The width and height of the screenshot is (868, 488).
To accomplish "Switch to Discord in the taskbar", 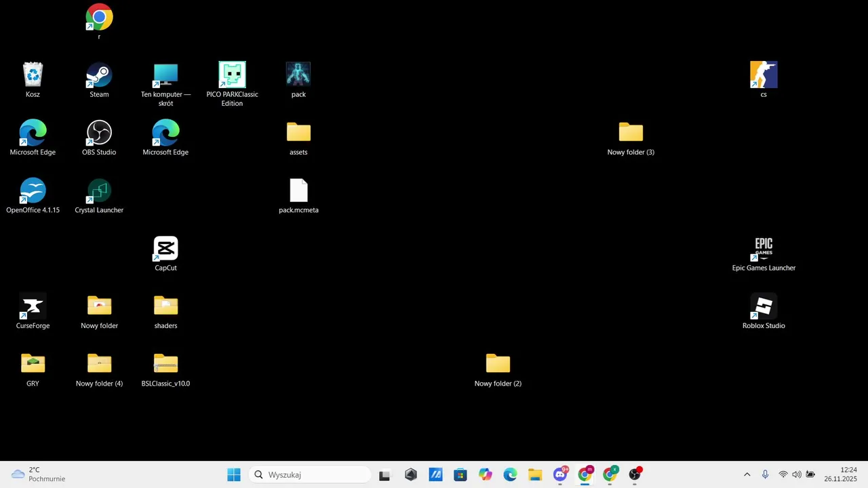I will coord(560,474).
